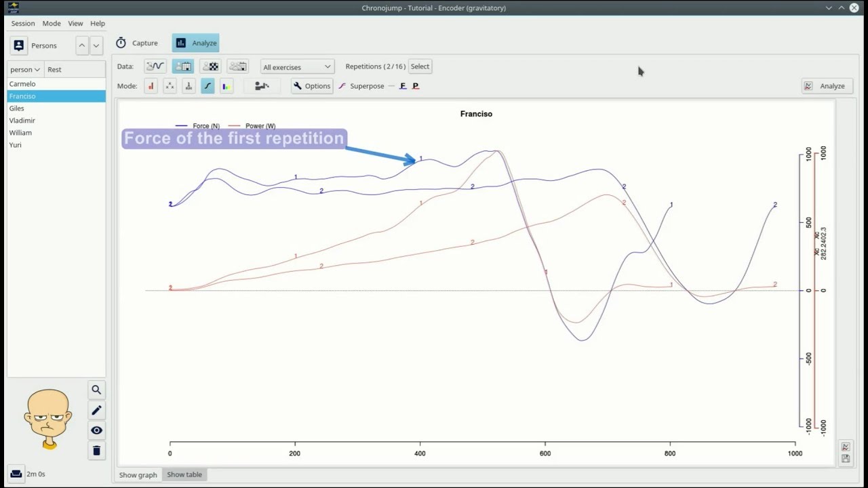Click title bar dropdown arrow icon
The height and width of the screenshot is (488, 868).
point(829,7)
